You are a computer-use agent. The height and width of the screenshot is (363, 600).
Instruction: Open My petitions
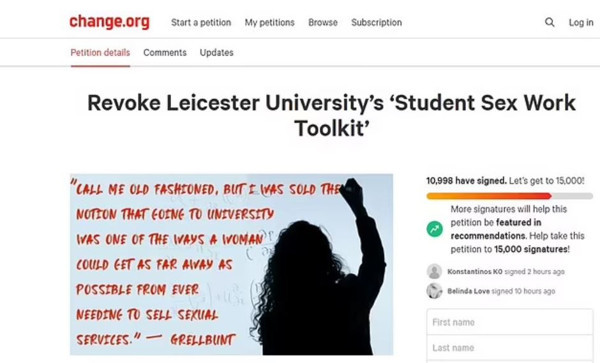click(270, 23)
